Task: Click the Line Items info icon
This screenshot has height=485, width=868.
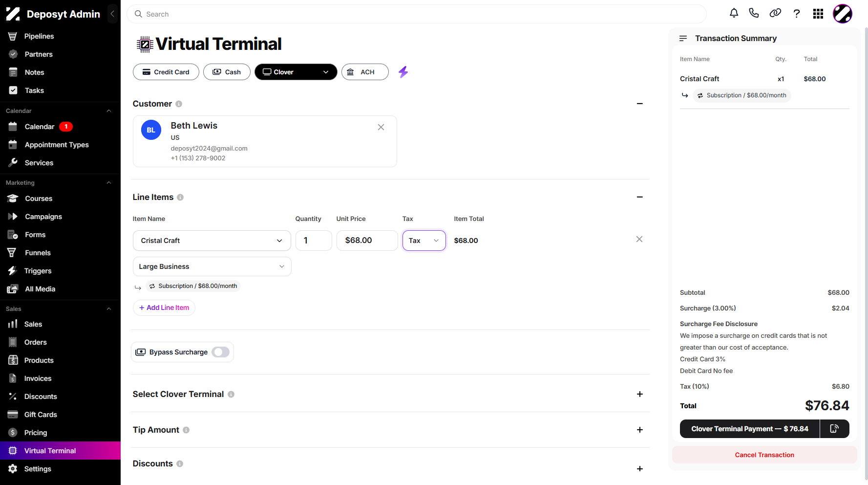Action: click(x=180, y=197)
